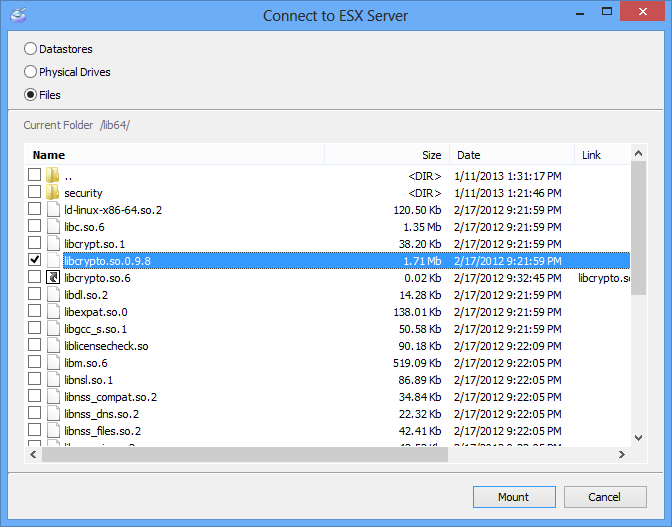Click the libdl.so.2 file name
Viewport: 672px width, 527px height.
point(86,295)
